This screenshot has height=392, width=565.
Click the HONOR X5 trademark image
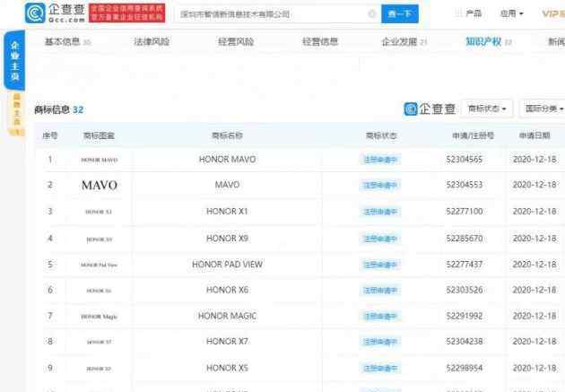[99, 369]
